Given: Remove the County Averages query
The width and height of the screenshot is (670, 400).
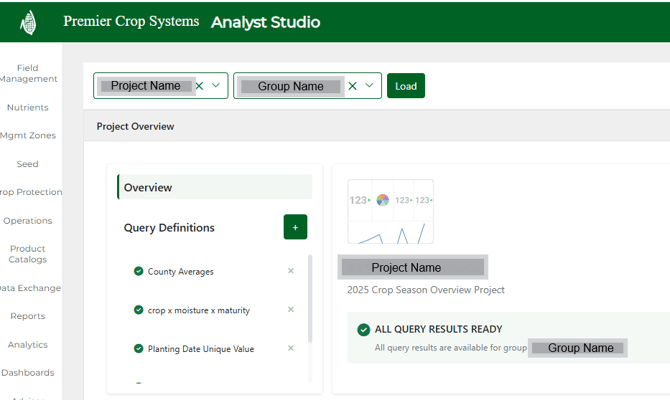Looking at the screenshot, I should coord(291,271).
